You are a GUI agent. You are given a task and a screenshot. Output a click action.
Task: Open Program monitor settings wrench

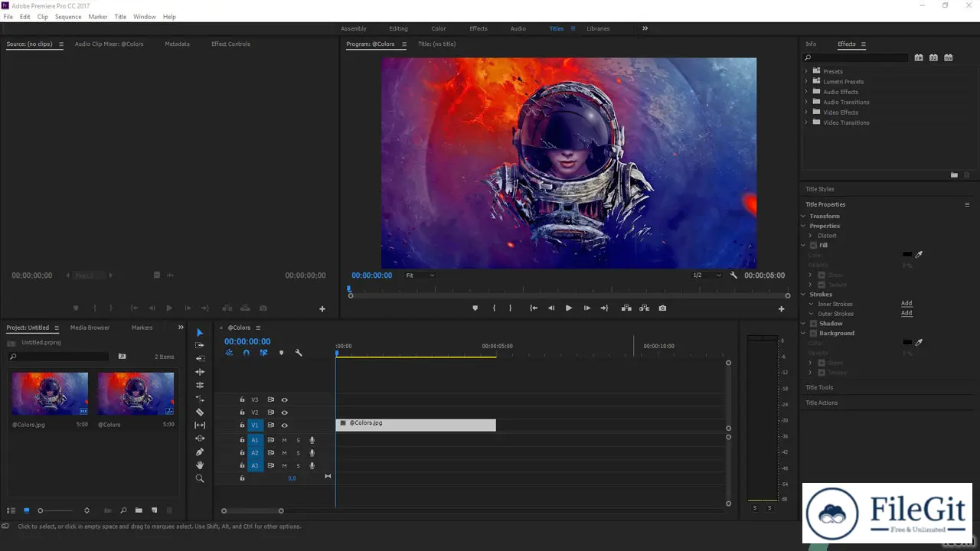pos(733,275)
